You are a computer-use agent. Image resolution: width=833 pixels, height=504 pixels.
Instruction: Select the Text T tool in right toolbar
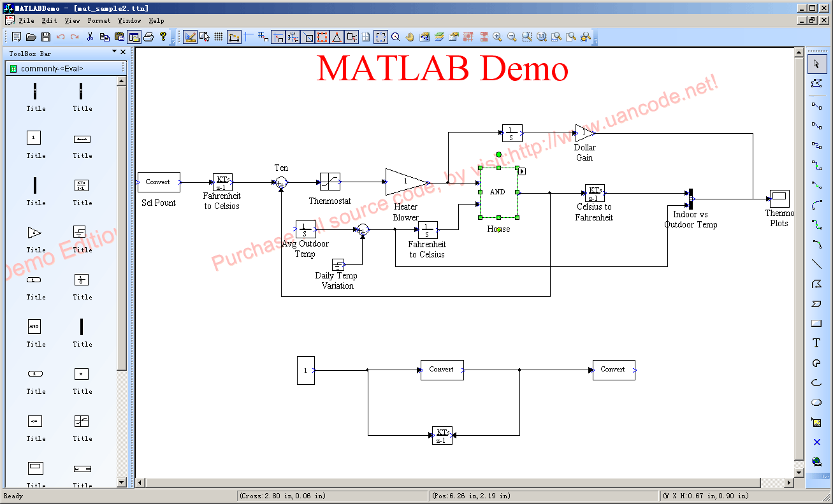click(816, 343)
